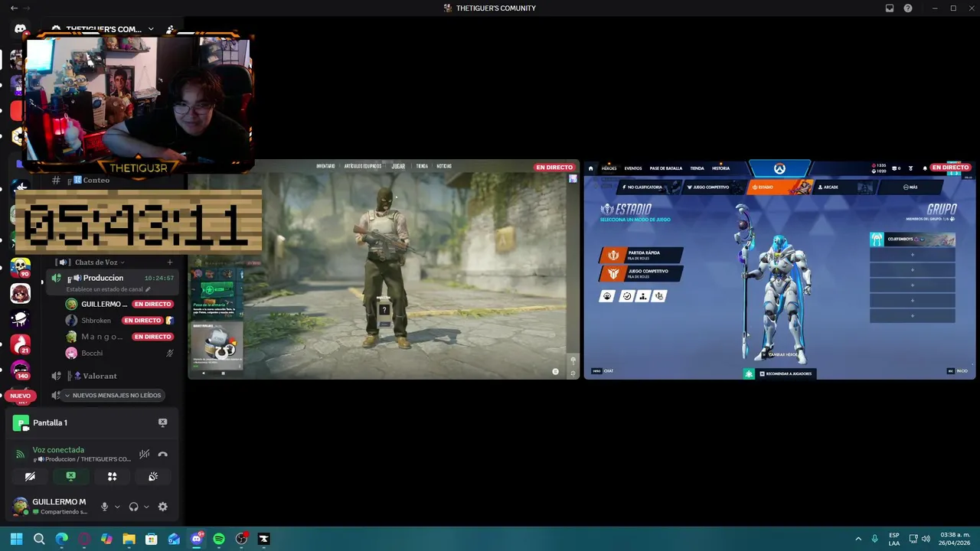The width and height of the screenshot is (980, 551).
Task: Open the red server with 21 badge
Action: pyautogui.click(x=20, y=344)
